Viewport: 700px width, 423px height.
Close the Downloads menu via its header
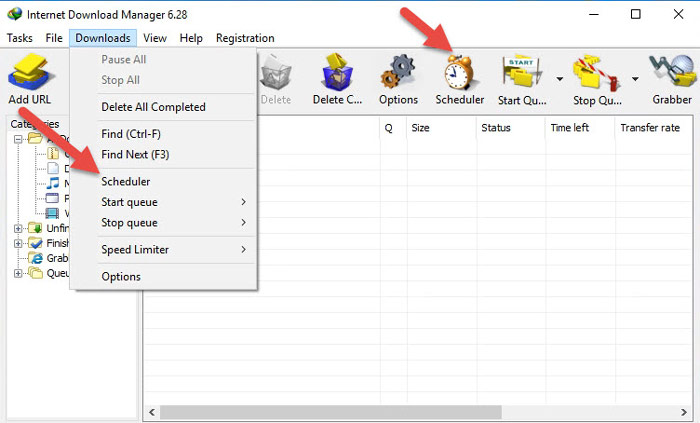tap(103, 38)
